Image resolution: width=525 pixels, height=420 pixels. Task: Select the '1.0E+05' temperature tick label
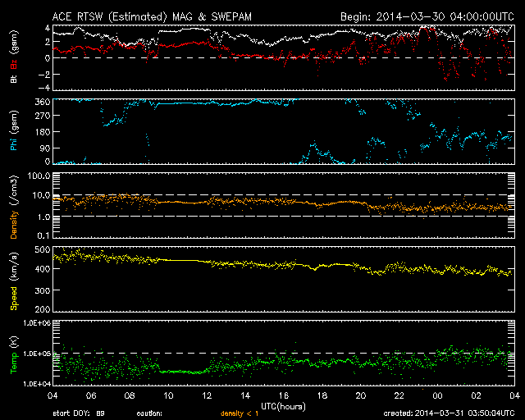[37, 354]
